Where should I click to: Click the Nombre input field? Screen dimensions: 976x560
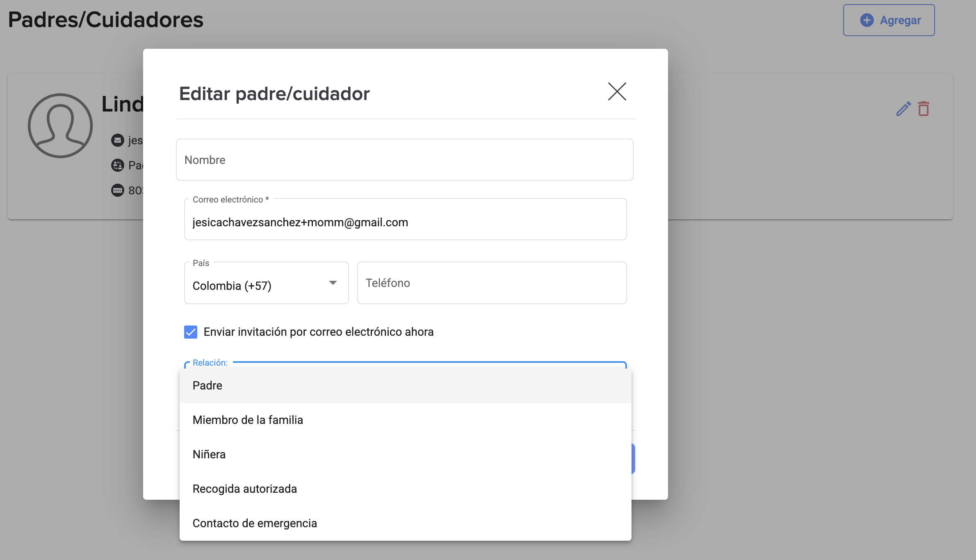(x=404, y=160)
